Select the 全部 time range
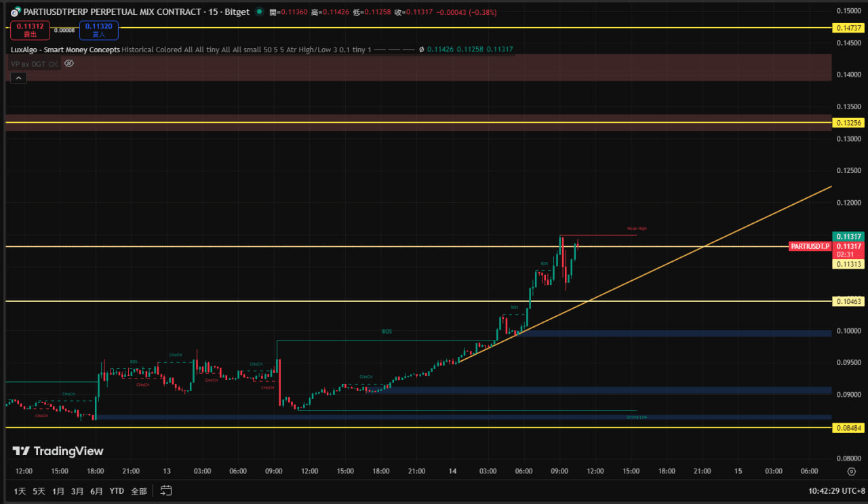This screenshot has height=504, width=868. (139, 490)
